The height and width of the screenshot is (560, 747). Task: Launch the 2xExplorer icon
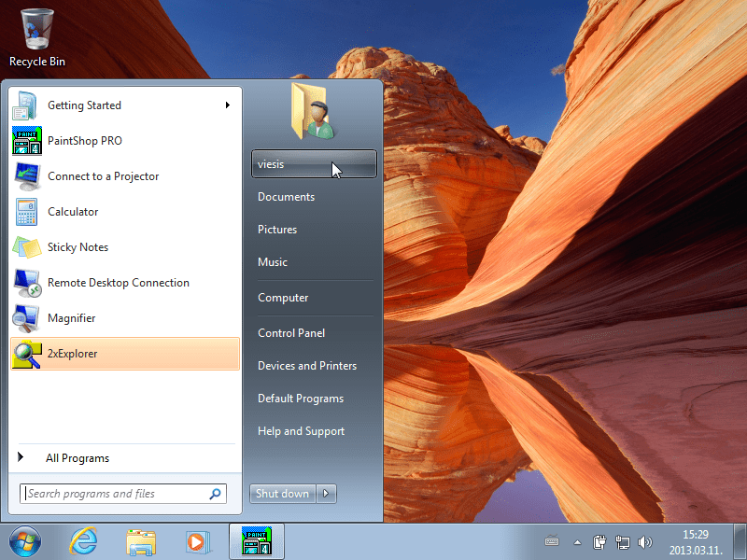27,354
